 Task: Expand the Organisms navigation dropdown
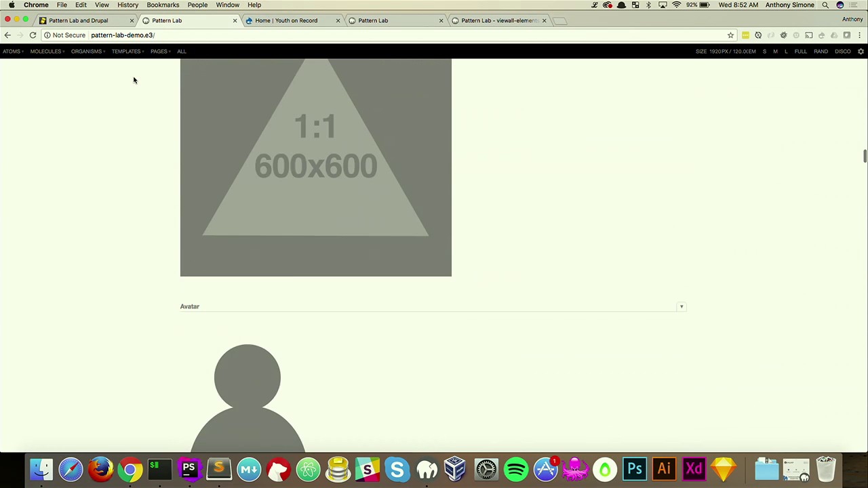(x=87, y=52)
